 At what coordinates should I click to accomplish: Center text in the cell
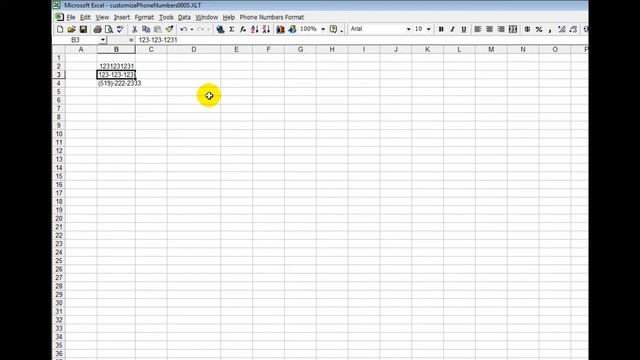(x=489, y=29)
